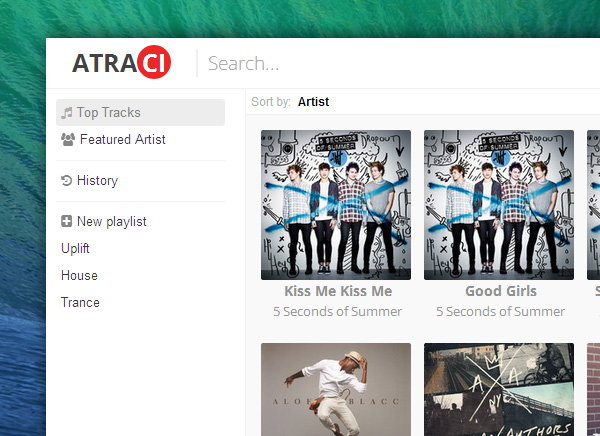Viewport: 600px width, 436px height.
Task: Open the Top Tracks section
Action: pos(140,113)
